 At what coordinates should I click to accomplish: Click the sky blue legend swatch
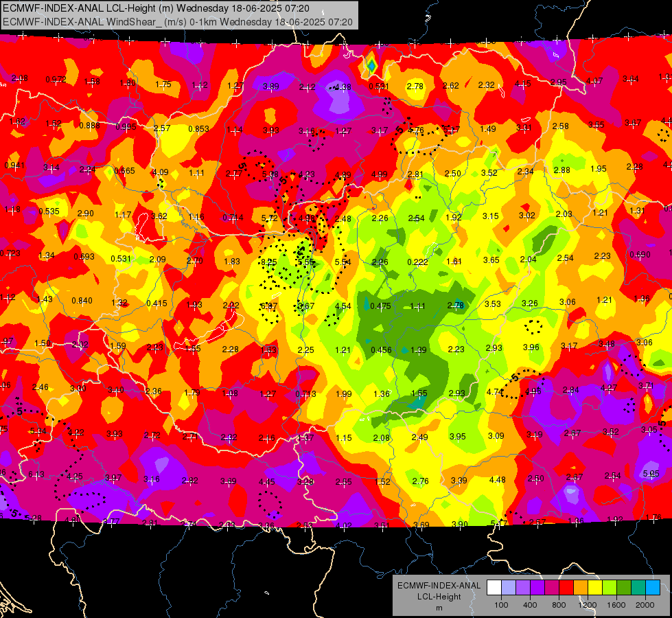(x=653, y=588)
